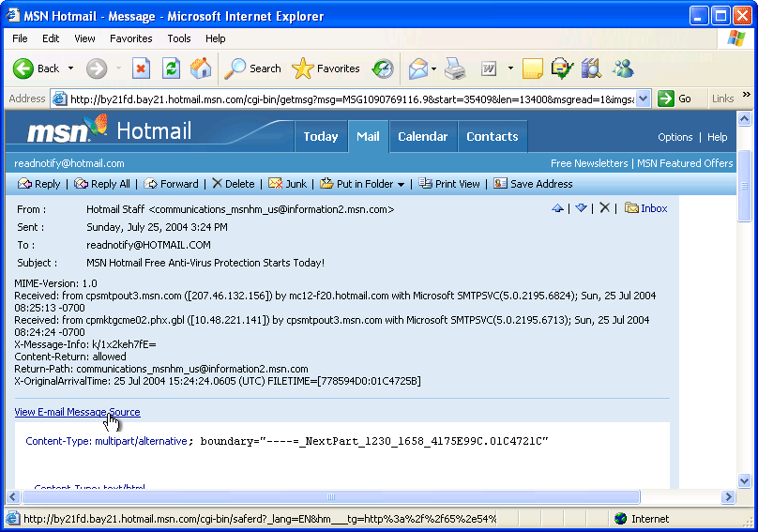Open the Back button history dropdown arrow
758x532 pixels.
coord(70,68)
